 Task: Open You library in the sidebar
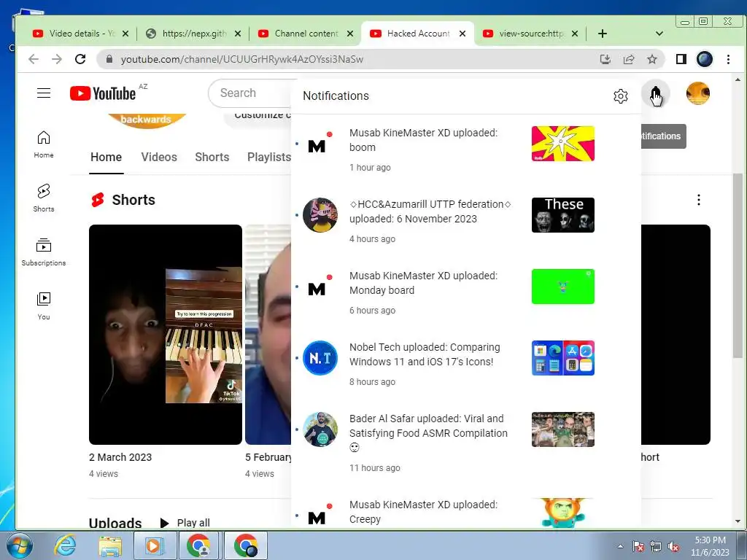44,306
